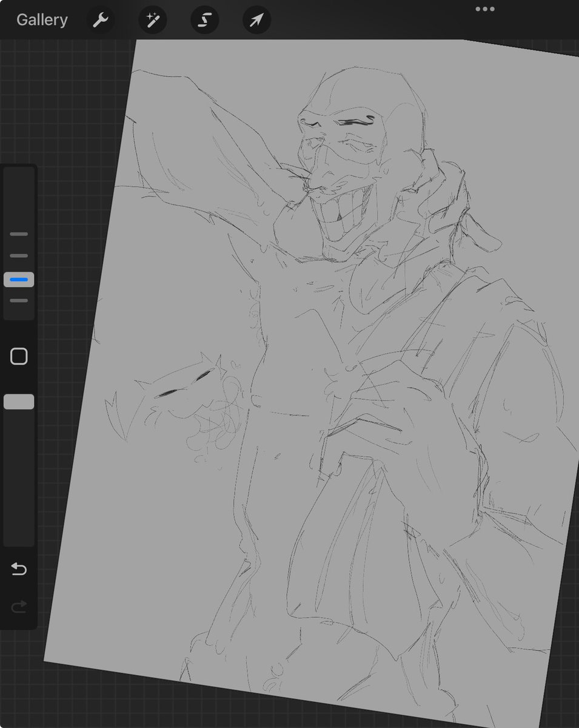Return to the Gallery
Screen dimensions: 579x728
(42, 20)
